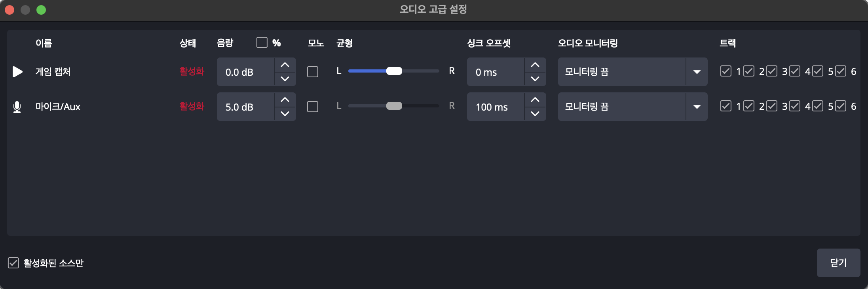Toggle mono checkbox for 게임 캡처
This screenshot has width=868, height=289.
tap(313, 72)
